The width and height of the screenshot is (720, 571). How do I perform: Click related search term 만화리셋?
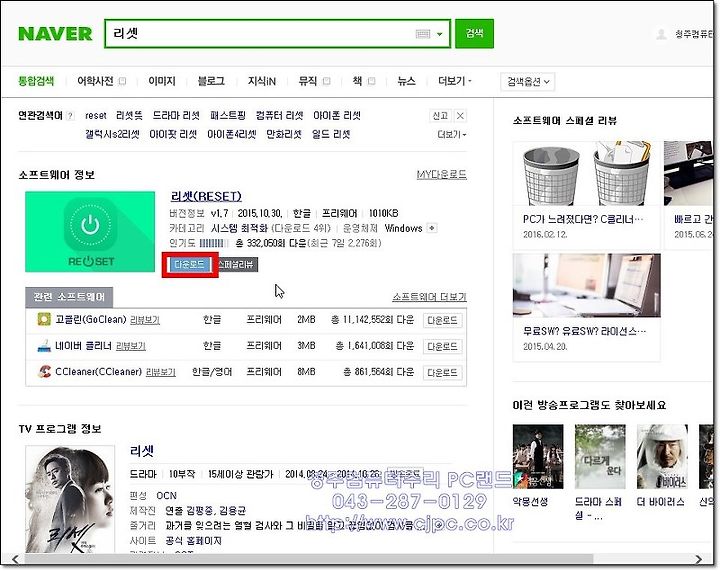coord(284,134)
